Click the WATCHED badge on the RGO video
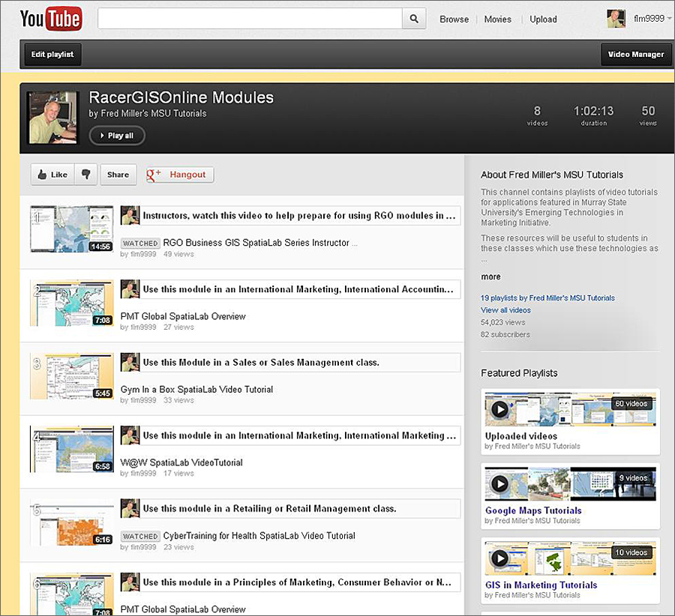This screenshot has width=675, height=616. [140, 243]
